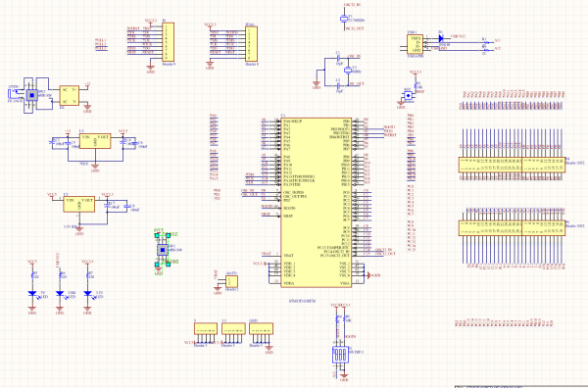588x388 pixels.
Task: Click the NRST pin name inside U1
Action: click(x=288, y=216)
